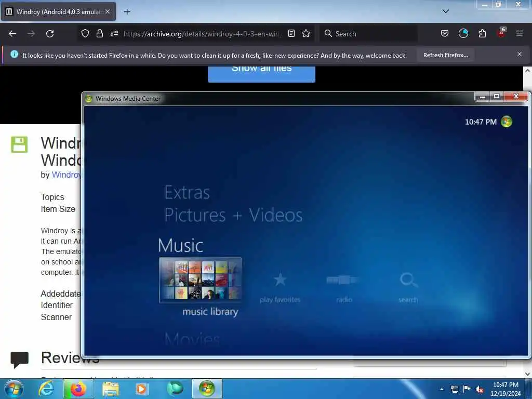Click the 10:47 PM Media Center clock

tap(481, 122)
